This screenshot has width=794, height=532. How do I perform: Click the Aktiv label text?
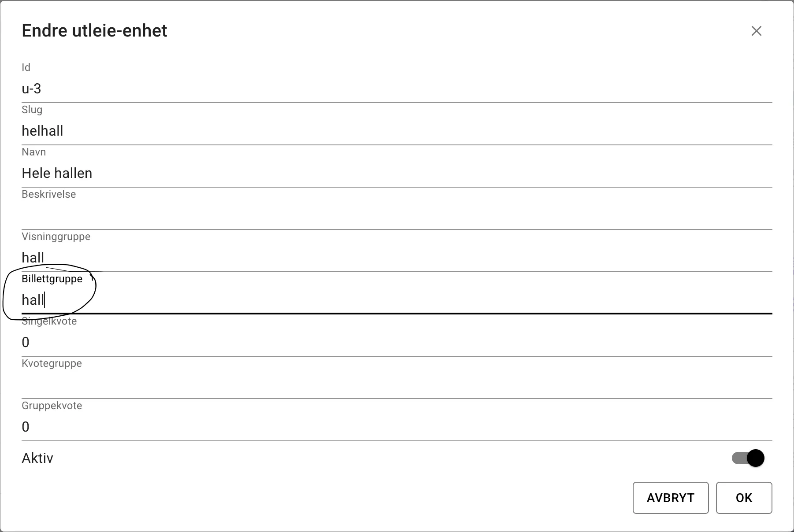(x=37, y=458)
